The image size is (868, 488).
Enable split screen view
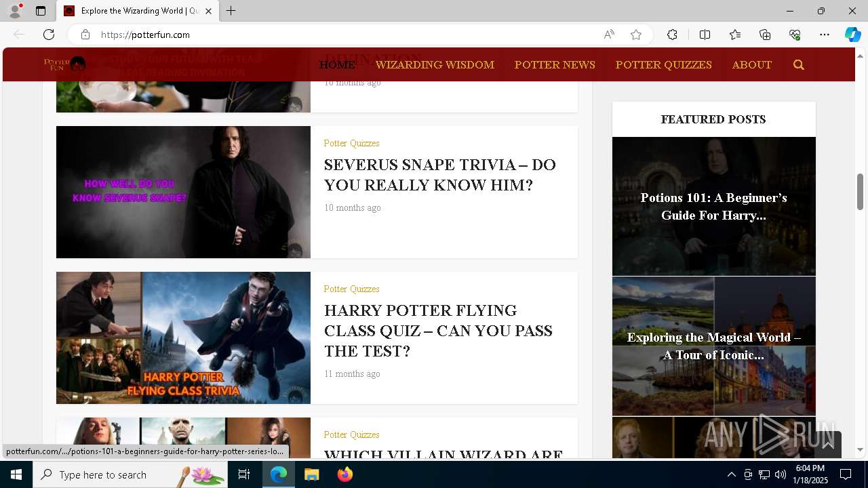705,35
